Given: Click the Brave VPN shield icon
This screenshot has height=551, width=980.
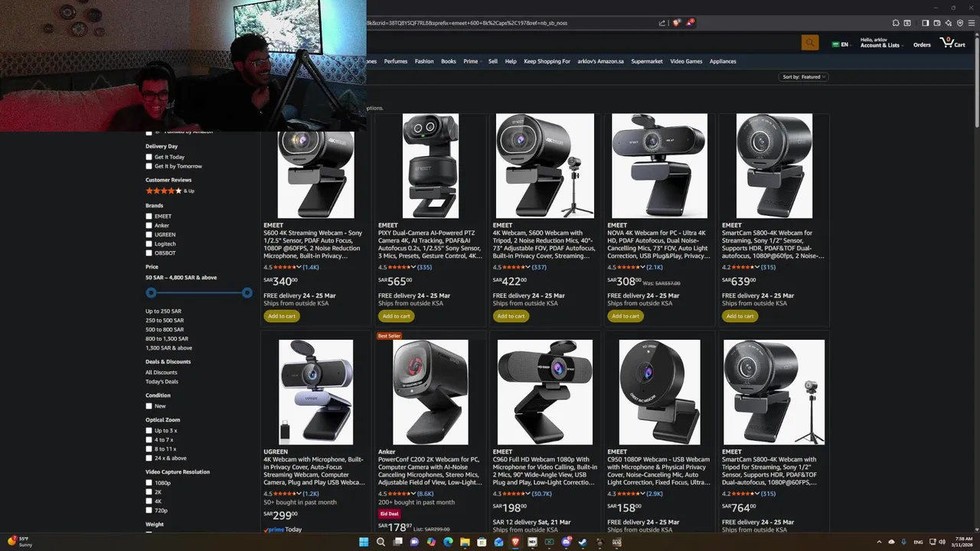Looking at the screenshot, I should coord(960,23).
